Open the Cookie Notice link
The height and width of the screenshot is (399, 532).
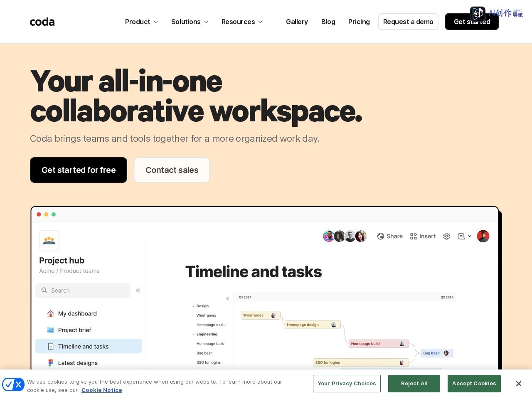coord(102,390)
